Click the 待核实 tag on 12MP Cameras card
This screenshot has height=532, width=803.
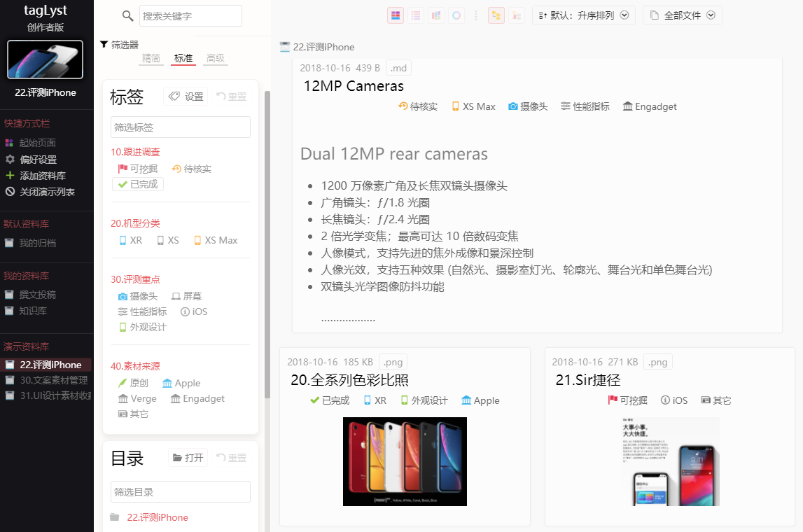point(418,106)
